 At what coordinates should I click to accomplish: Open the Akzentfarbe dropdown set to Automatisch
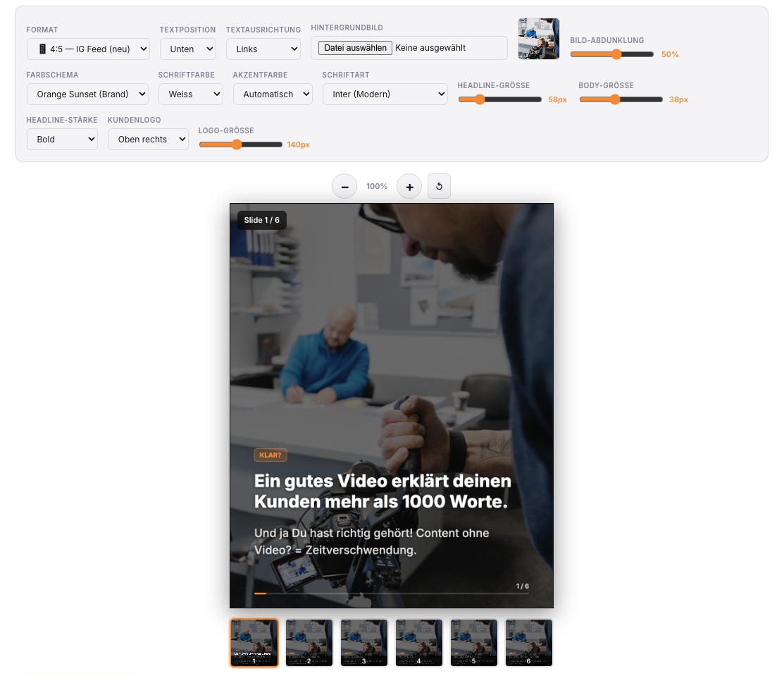[273, 94]
